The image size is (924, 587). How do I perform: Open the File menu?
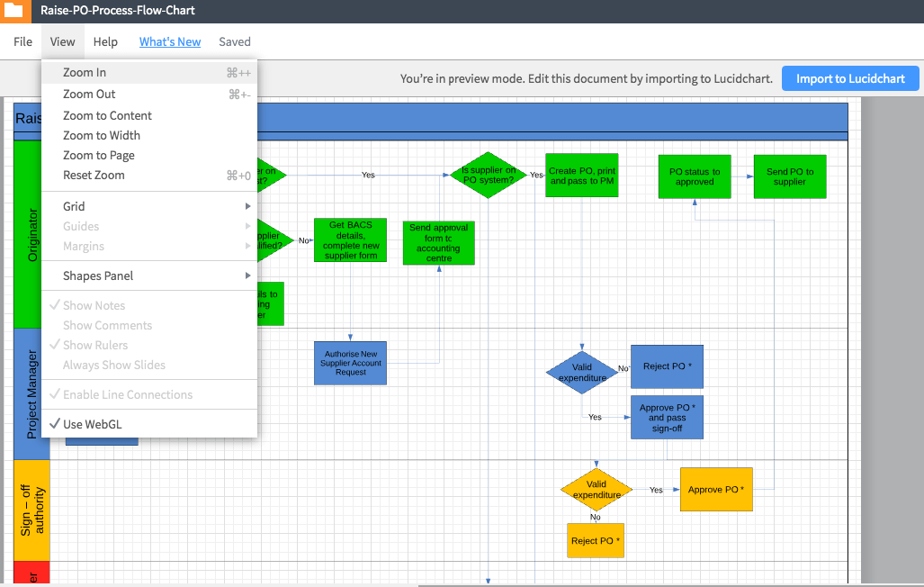(23, 42)
